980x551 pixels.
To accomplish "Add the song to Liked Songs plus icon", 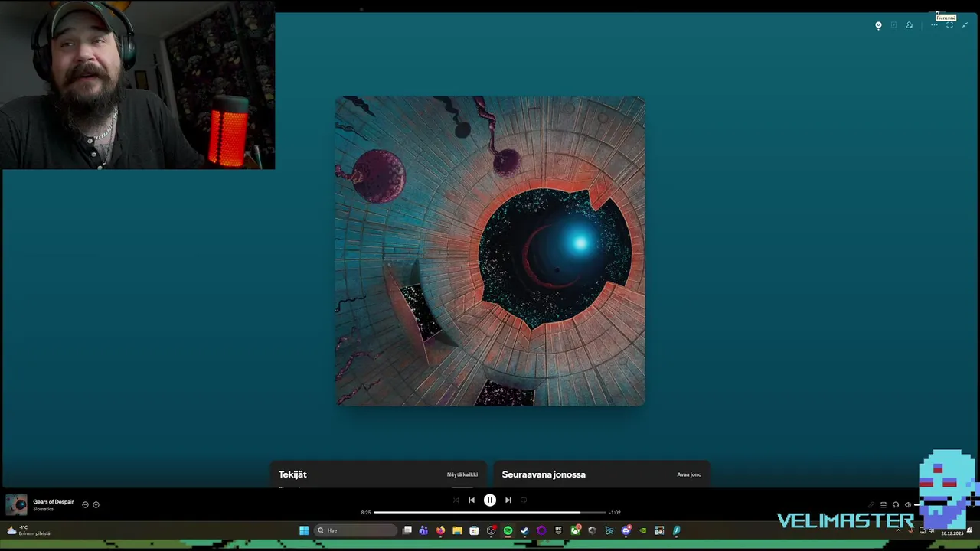I will coord(96,504).
